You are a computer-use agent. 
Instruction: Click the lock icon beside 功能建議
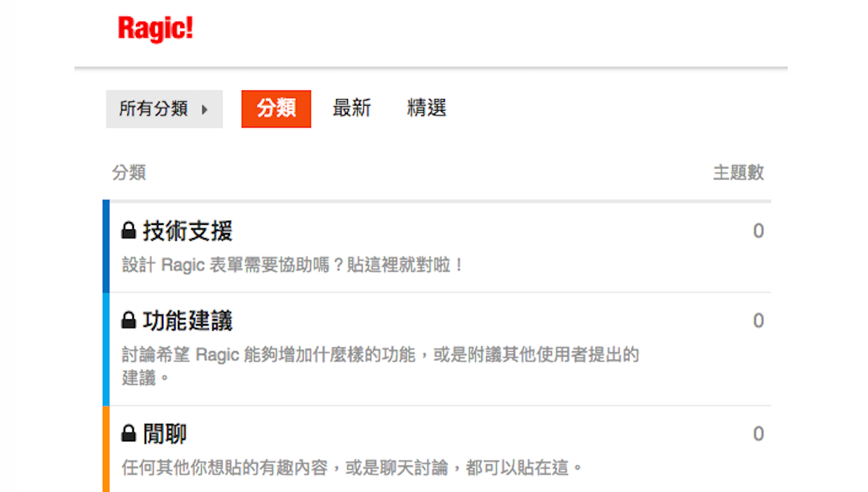(129, 321)
